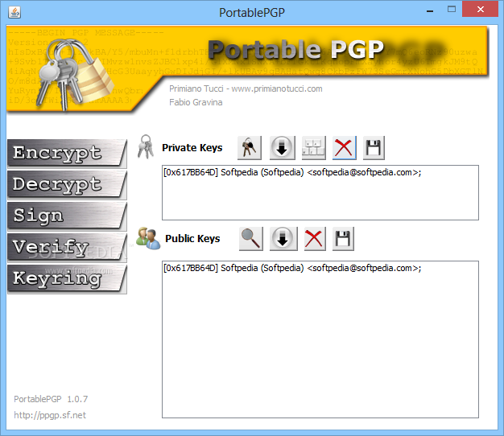Minimize the PortablePGP window
This screenshot has height=436, width=504.
click(430, 11)
